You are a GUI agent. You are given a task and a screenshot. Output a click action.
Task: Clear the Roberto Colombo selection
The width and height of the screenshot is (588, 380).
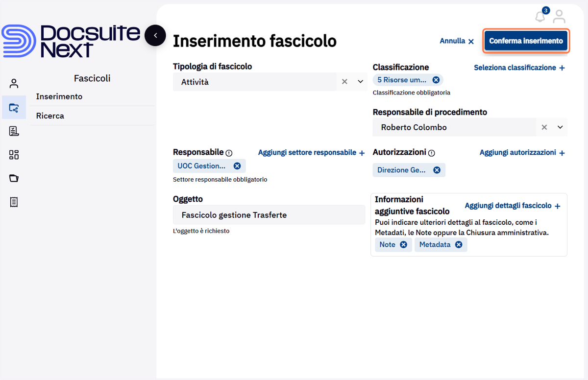tap(544, 127)
